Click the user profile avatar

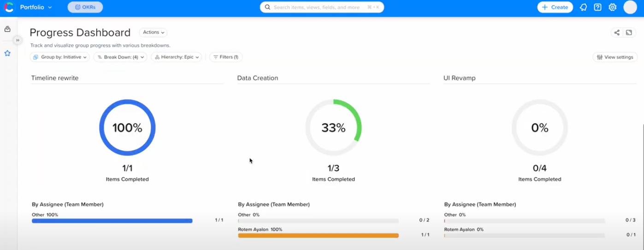[x=630, y=7]
